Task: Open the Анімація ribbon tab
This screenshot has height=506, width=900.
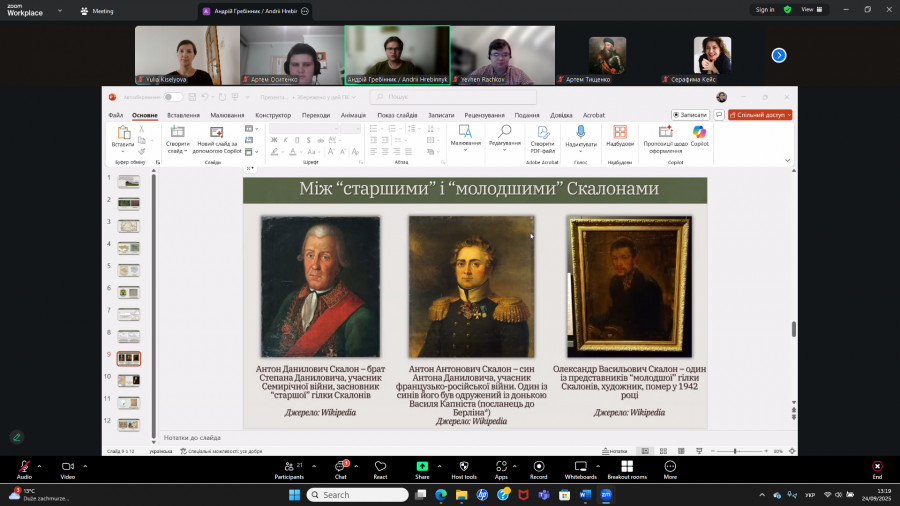Action: pos(353,115)
